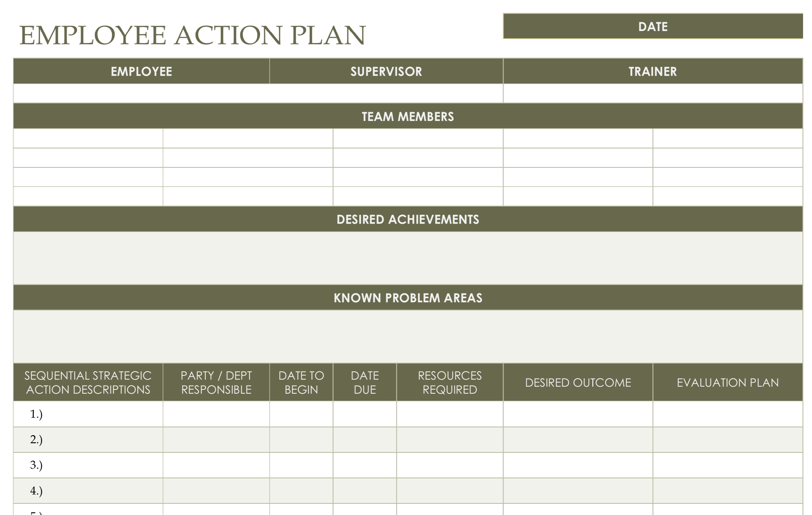Click the TRAINER field to enter name
This screenshot has height=515, width=812.
coord(654,92)
